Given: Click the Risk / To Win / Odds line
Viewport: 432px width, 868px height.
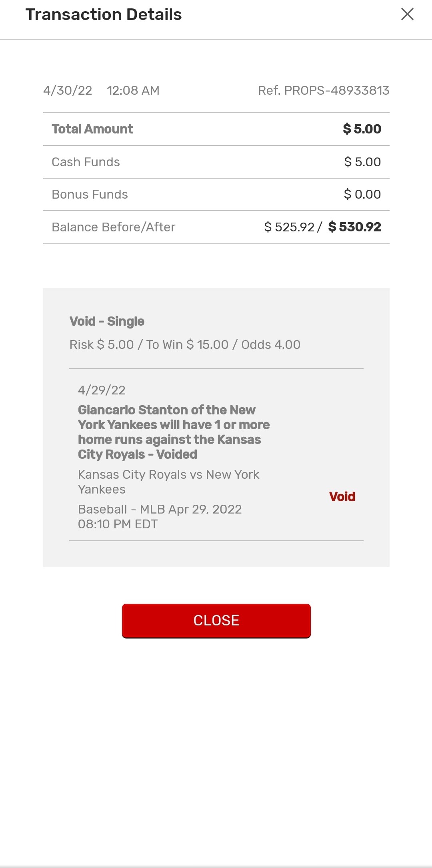Looking at the screenshot, I should click(185, 344).
